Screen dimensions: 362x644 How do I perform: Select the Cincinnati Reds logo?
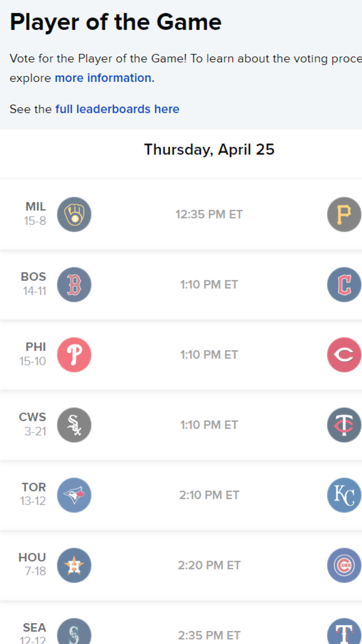click(x=344, y=355)
